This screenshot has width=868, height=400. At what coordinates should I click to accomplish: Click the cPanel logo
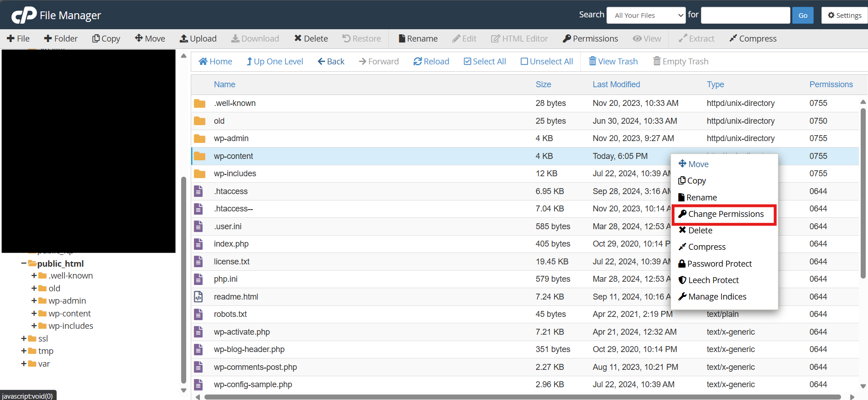(x=24, y=16)
